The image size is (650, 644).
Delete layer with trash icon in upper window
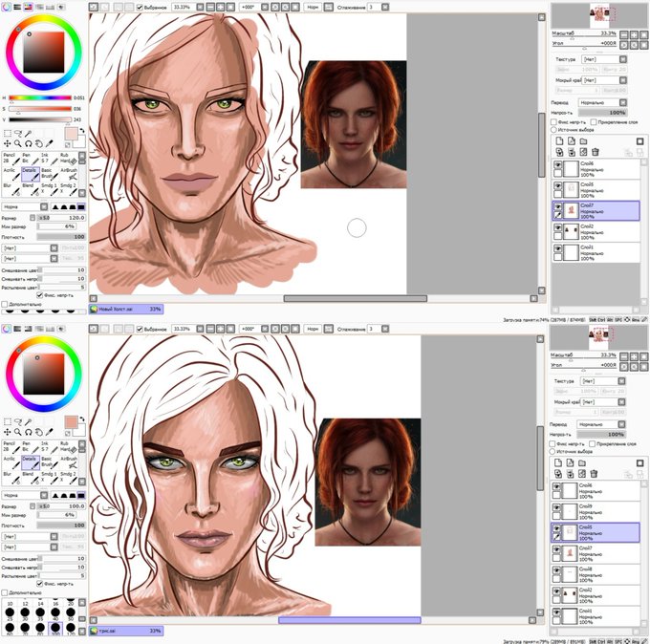click(x=596, y=152)
